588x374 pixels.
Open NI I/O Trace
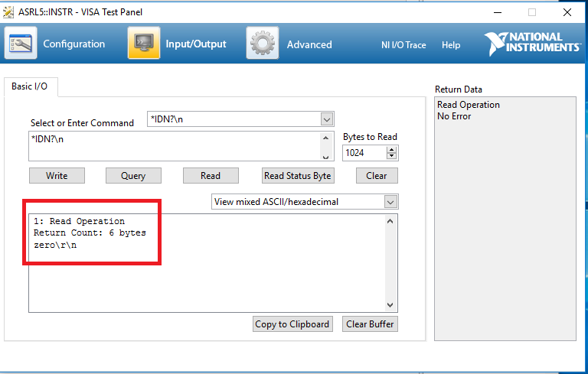pyautogui.click(x=403, y=45)
